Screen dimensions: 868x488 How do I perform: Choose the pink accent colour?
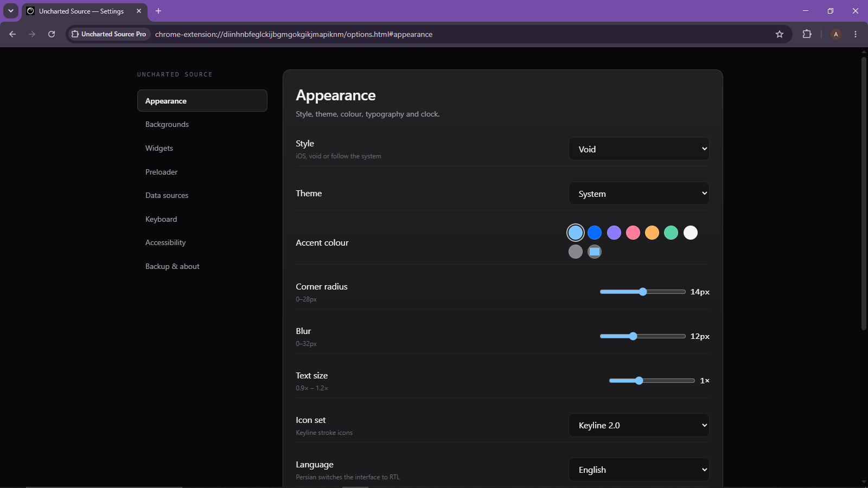pyautogui.click(x=633, y=233)
